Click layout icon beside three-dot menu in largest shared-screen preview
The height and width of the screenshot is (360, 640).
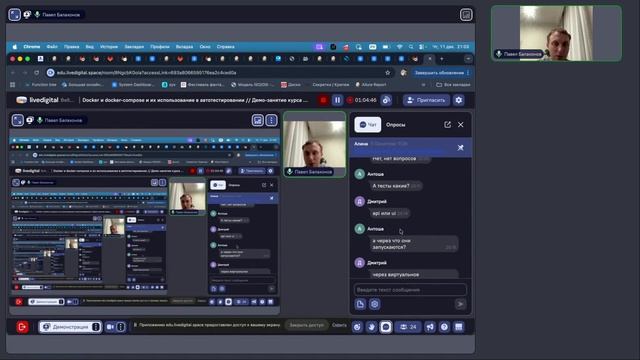point(257,120)
